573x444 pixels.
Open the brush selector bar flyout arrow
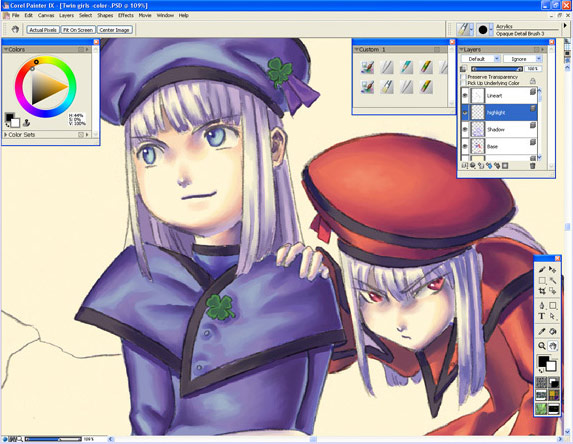pos(565,26)
